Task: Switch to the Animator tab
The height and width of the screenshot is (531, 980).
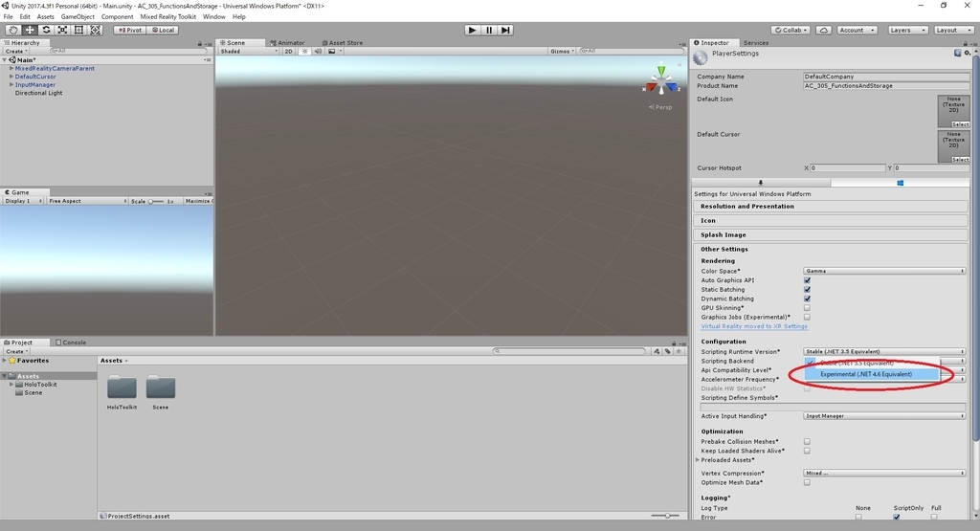Action: click(x=287, y=43)
